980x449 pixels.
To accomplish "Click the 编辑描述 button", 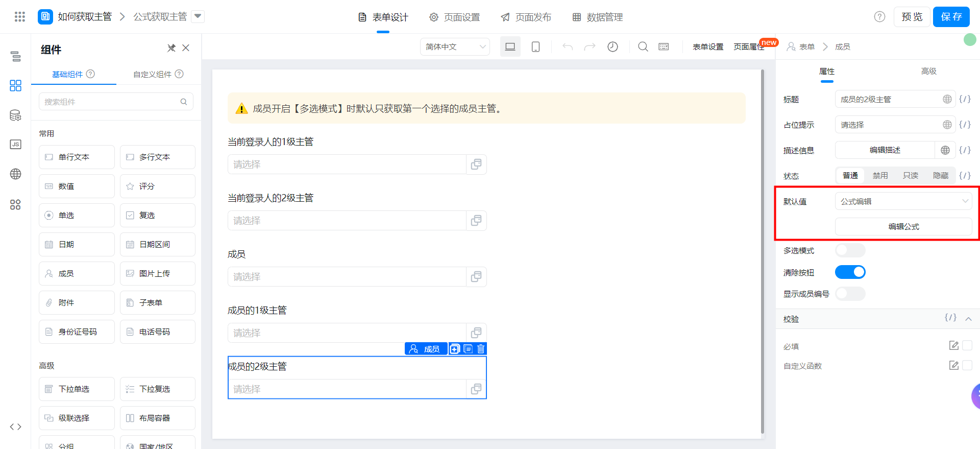I will click(885, 150).
